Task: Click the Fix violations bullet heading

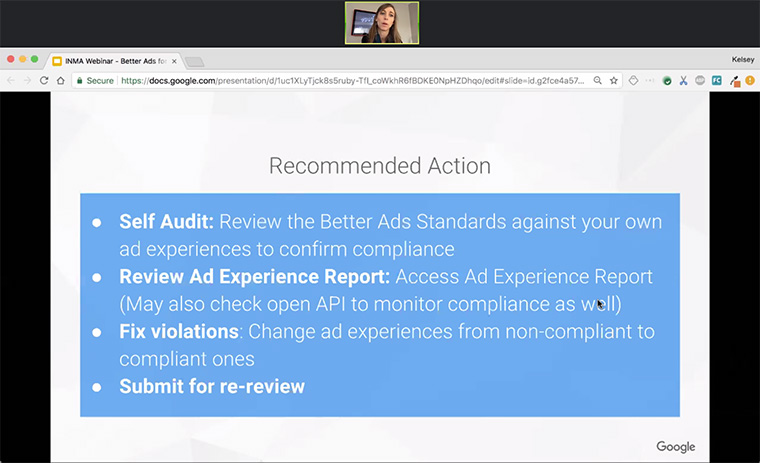Action: 179,332
